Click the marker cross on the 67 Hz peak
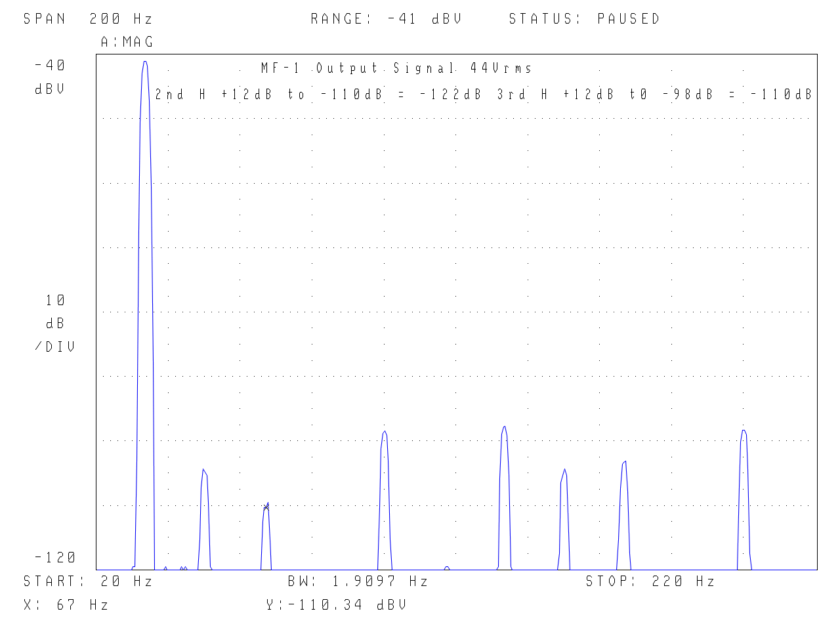This screenshot has height=630, width=840. tap(266, 507)
